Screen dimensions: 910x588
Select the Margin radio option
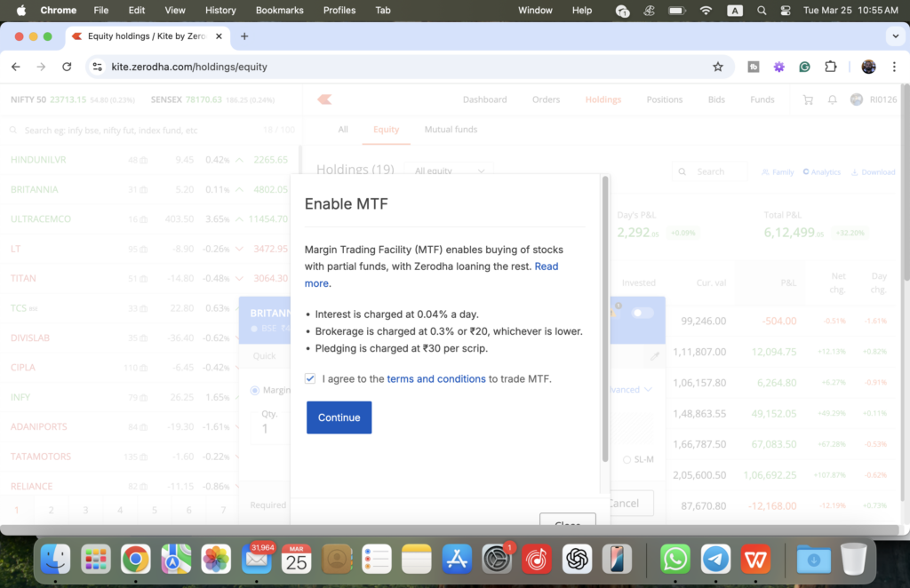coord(254,390)
